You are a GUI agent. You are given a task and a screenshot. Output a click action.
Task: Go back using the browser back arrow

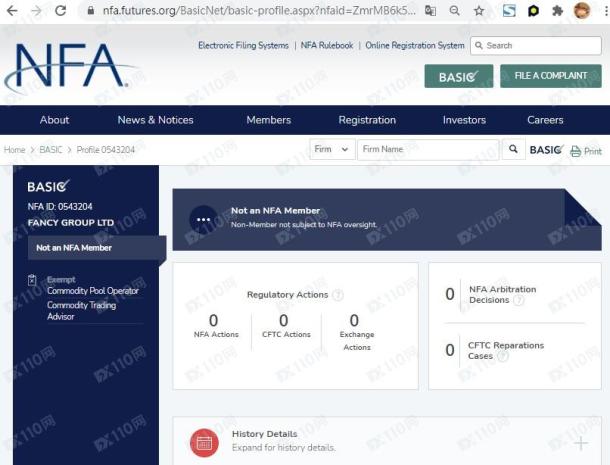click(12, 11)
